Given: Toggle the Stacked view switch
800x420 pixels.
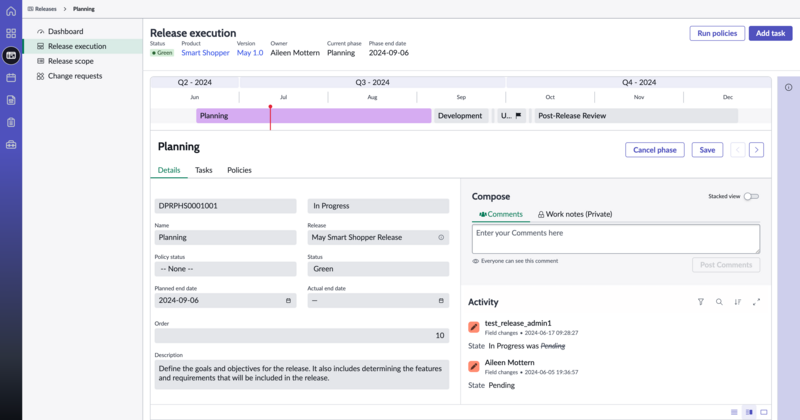Looking at the screenshot, I should click(x=751, y=196).
